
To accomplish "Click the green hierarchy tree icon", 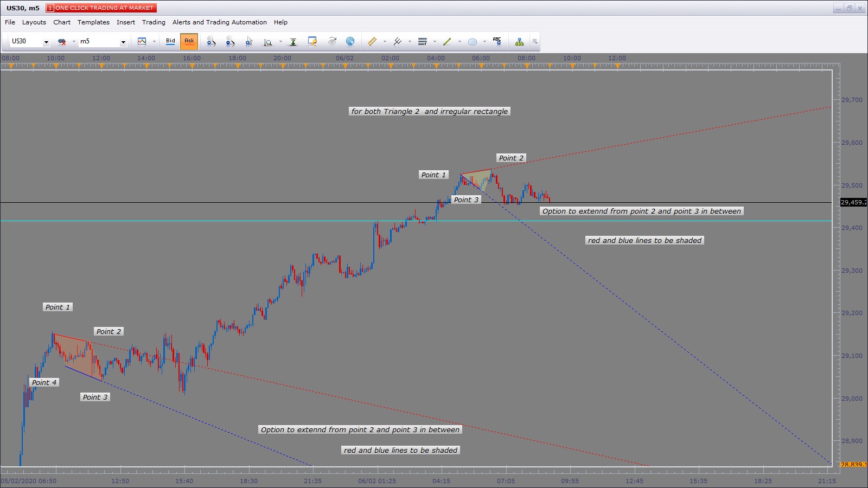I will [519, 41].
